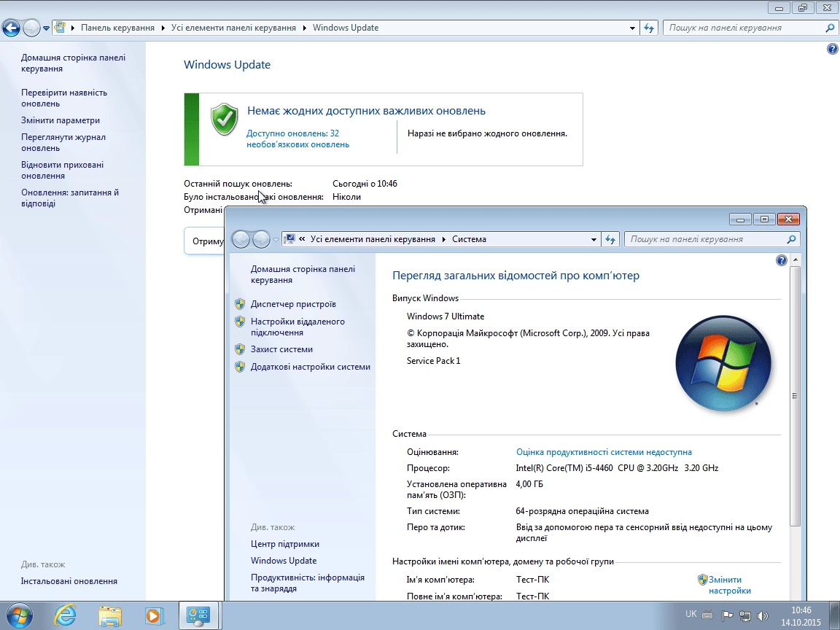Viewport: 840px width, 630px height.
Task: Select 'Панель керування' breadcrumb
Action: pyautogui.click(x=117, y=28)
